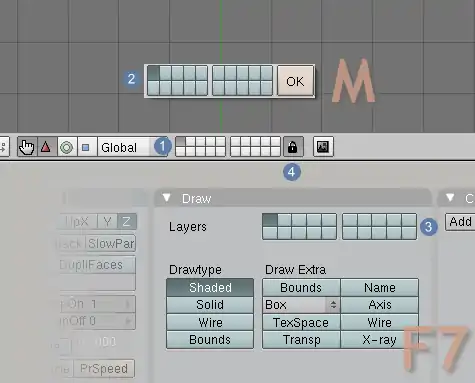Image resolution: width=475 pixels, height=383 pixels.
Task: Enable the green circle rotate manipulator
Action: pos(67,147)
